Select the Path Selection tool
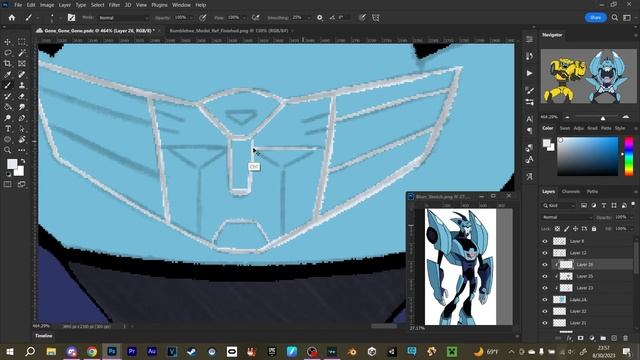This screenshot has width=640, height=360. tap(22, 129)
